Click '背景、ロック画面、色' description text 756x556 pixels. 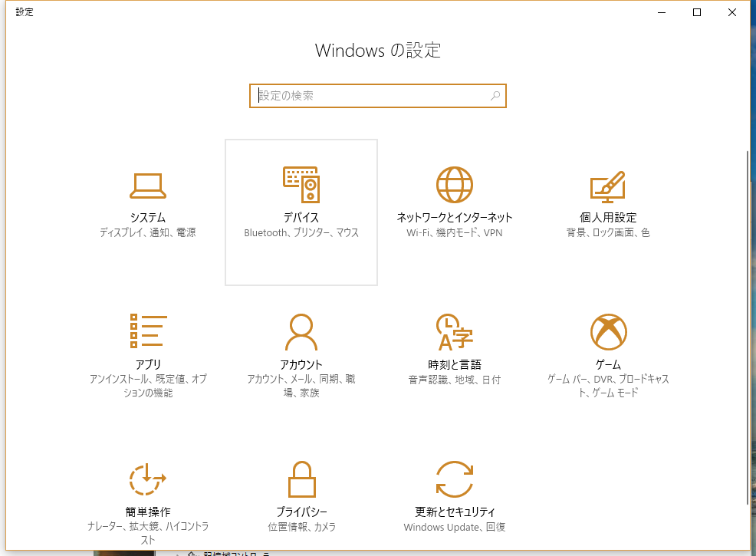pos(609,232)
